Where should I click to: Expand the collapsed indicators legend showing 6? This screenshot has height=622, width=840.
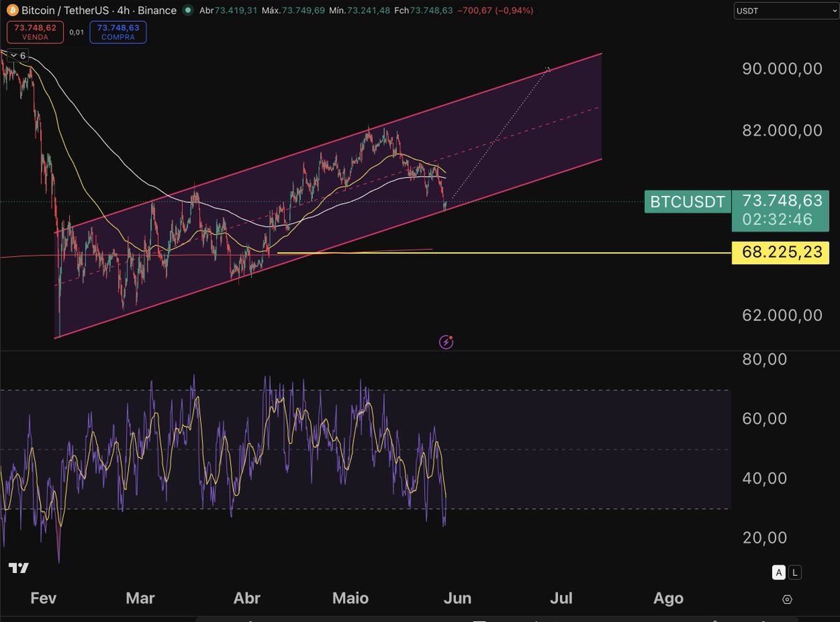click(17, 55)
